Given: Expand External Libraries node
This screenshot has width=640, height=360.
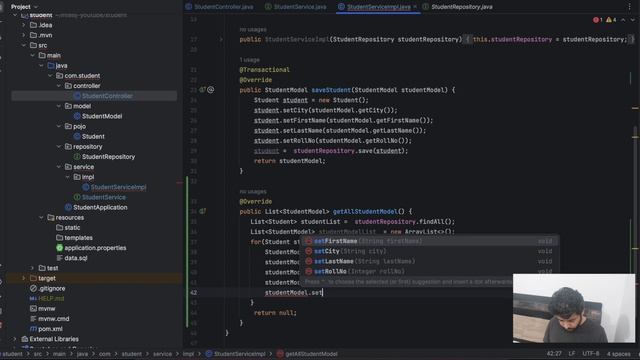Looking at the screenshot, I should [15, 339].
